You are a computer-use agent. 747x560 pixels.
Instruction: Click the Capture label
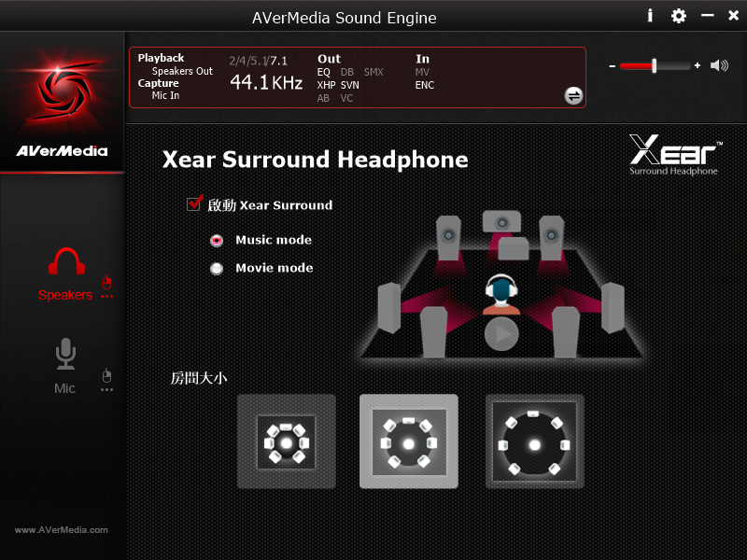tap(158, 83)
